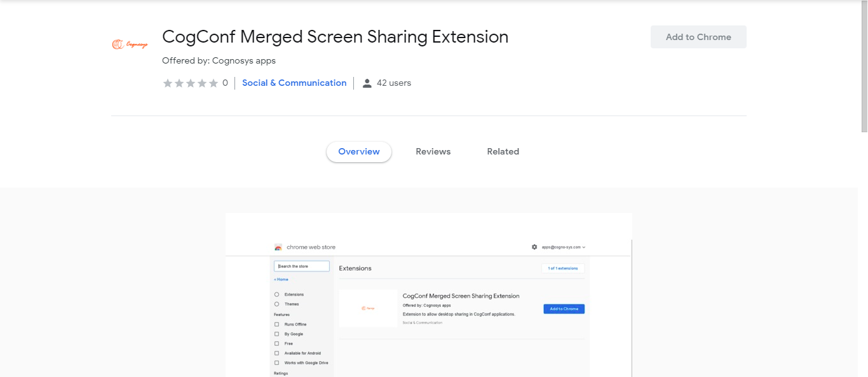Image resolution: width=868 pixels, height=377 pixels.
Task: Click the users person icon
Action: tap(367, 83)
